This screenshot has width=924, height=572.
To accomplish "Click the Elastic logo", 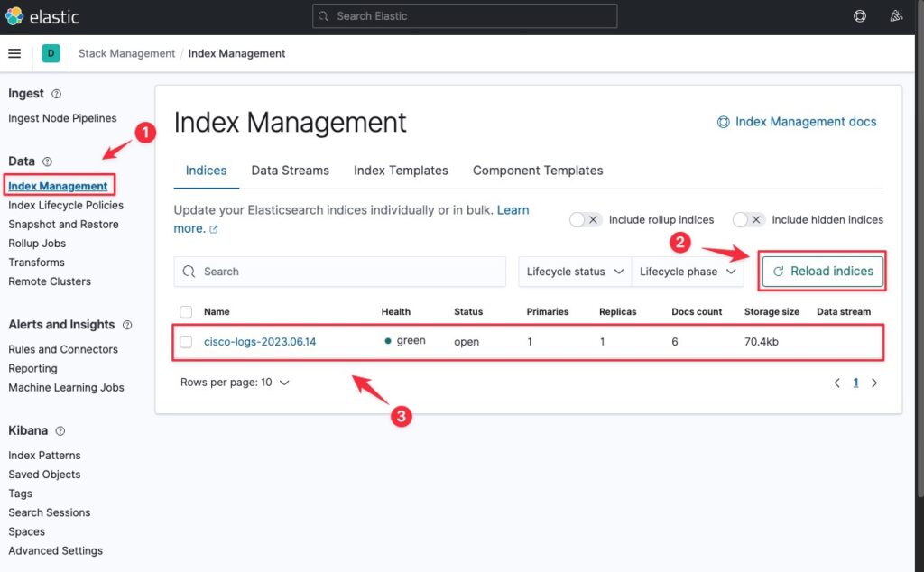I will pyautogui.click(x=42, y=16).
